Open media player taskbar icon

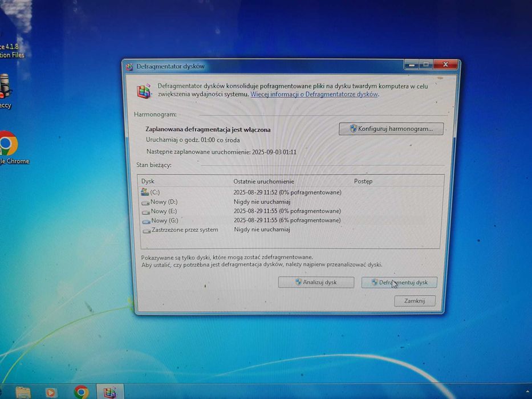51,393
